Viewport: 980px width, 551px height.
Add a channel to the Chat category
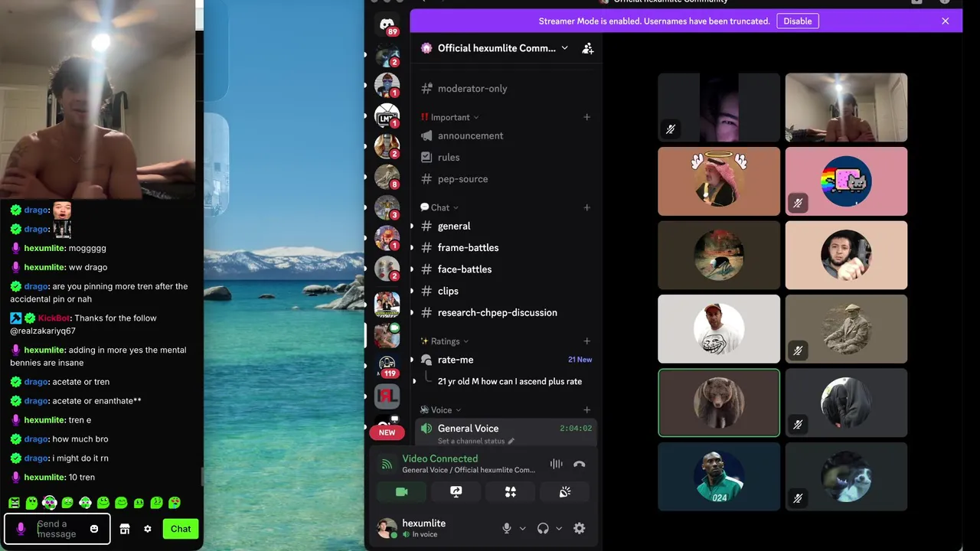tap(586, 207)
